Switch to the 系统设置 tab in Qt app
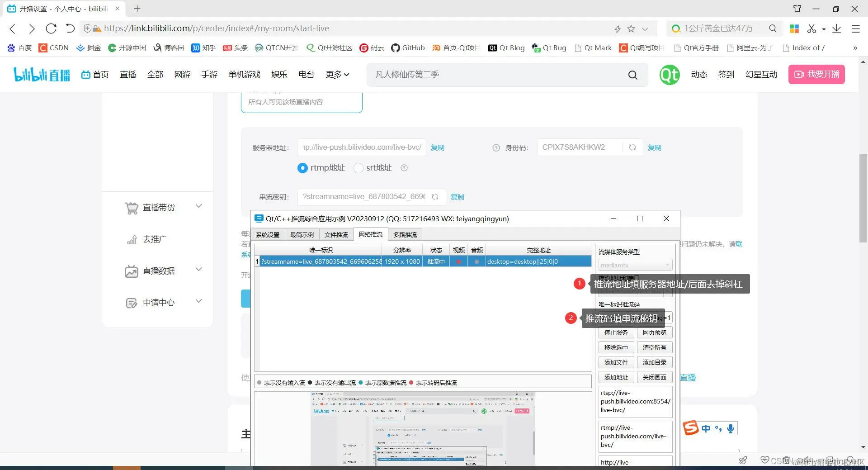This screenshot has width=868, height=470. tap(268, 235)
